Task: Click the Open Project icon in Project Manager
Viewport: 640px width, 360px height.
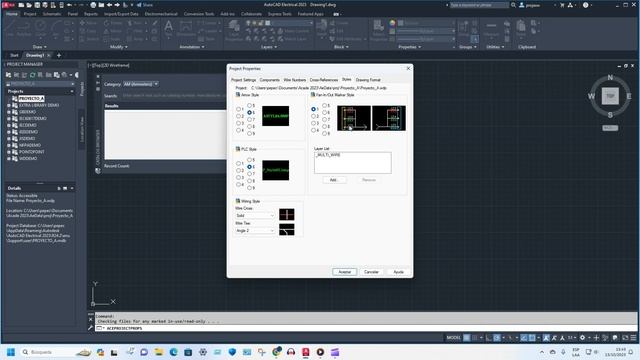Action: 8,75
